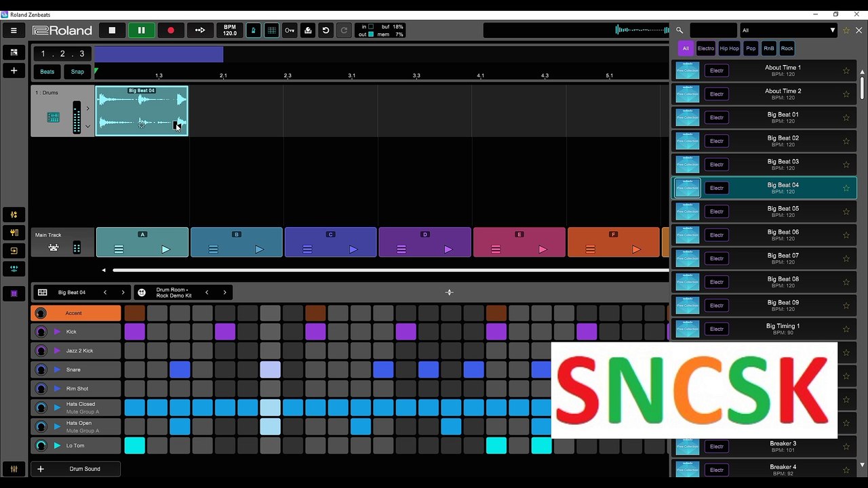
Task: Click the 1.2.3 position display
Action: [x=63, y=54]
